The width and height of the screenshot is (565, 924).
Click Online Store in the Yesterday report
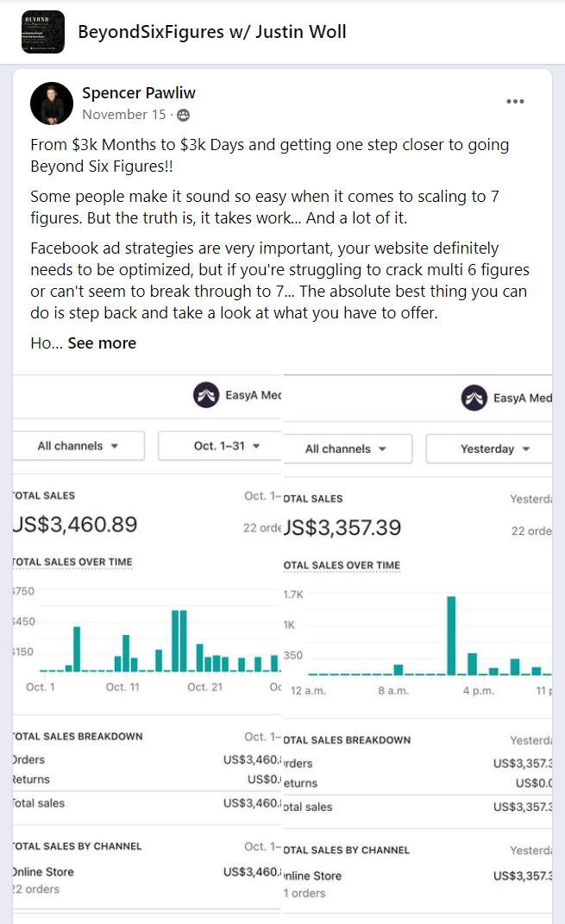coord(313,876)
